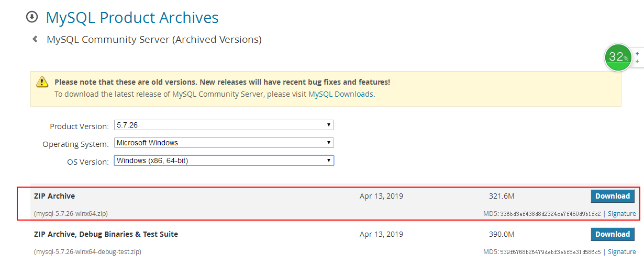Click the ZIP Archive row title
Screen dimensions: 644x265
pos(54,196)
